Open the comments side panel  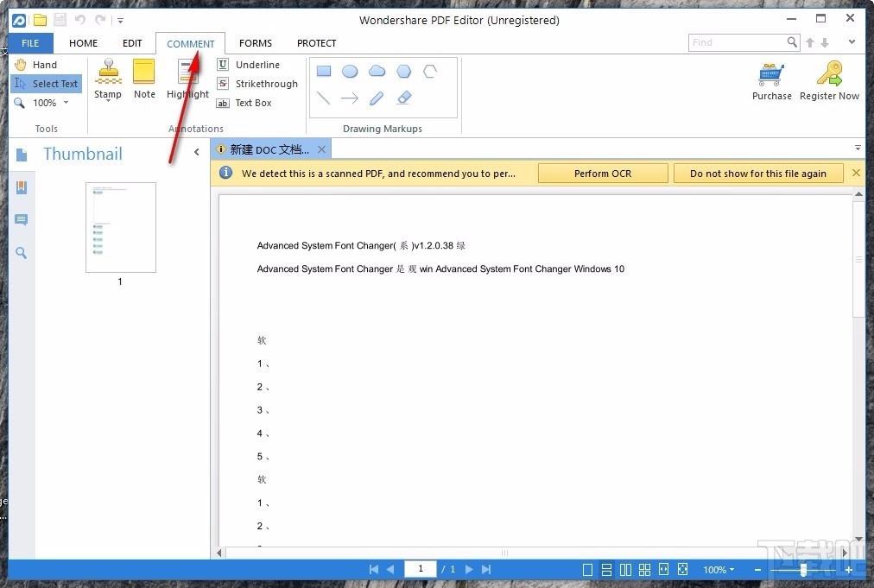[x=22, y=219]
